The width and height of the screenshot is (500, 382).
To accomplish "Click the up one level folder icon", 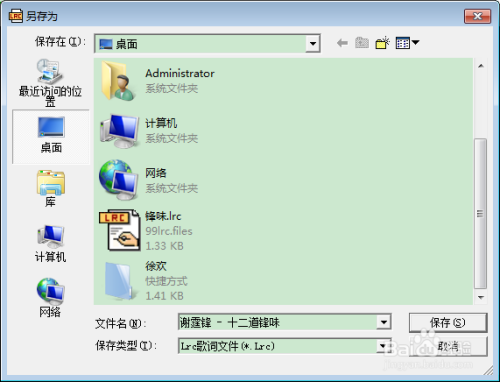I will tap(362, 43).
